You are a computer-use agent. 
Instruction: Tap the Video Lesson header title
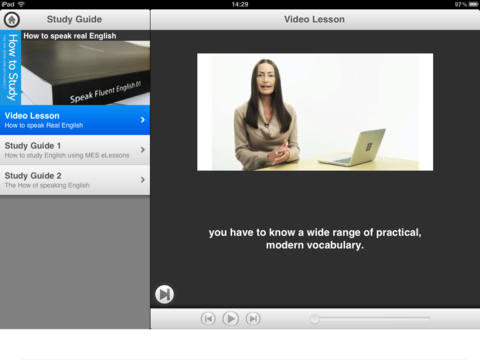pyautogui.click(x=314, y=19)
